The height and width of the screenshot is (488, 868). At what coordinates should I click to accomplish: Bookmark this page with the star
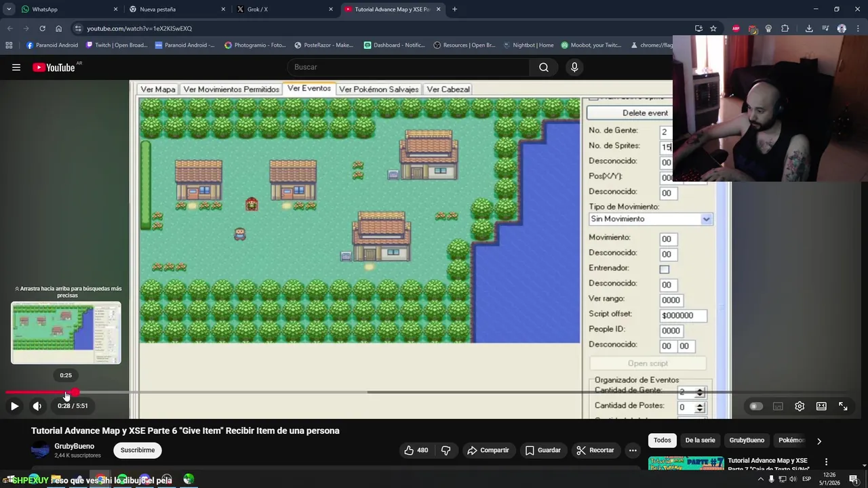coord(713,28)
